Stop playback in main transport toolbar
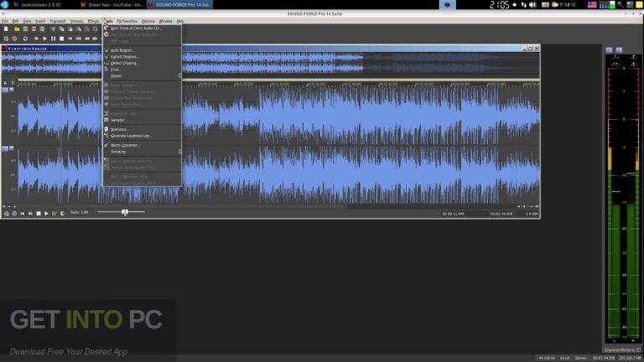 click(x=61, y=39)
